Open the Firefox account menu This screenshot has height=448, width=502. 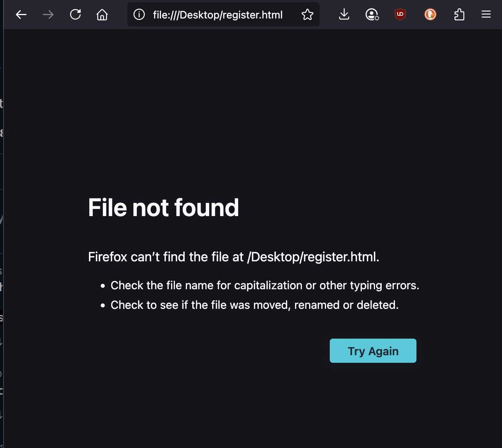372,15
